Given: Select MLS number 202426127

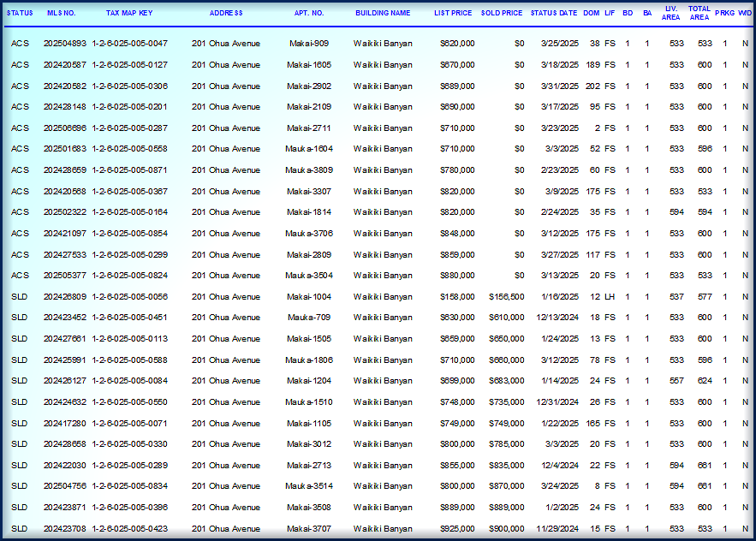Looking at the screenshot, I should [x=64, y=380].
